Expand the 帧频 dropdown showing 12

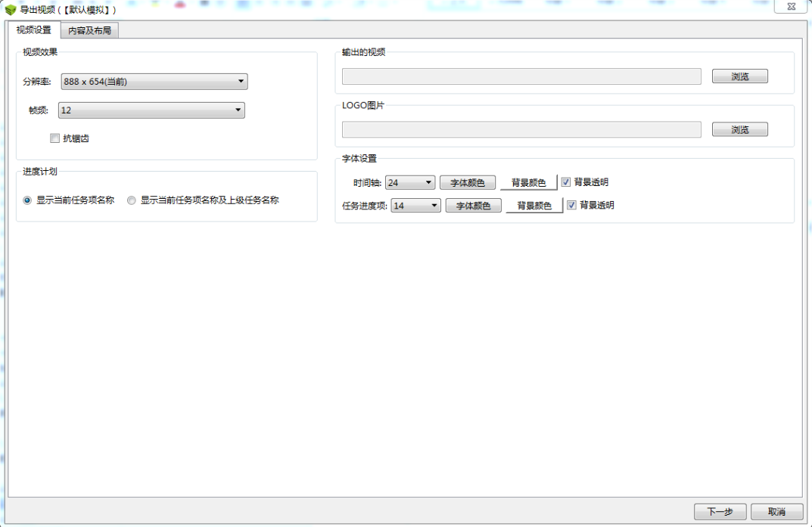[x=151, y=110]
